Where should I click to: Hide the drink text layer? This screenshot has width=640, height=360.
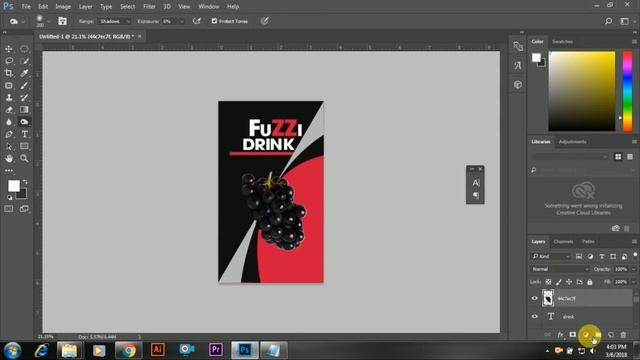pyautogui.click(x=535, y=316)
